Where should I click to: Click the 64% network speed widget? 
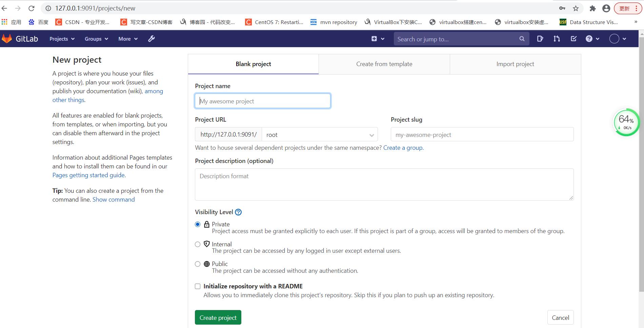[626, 122]
